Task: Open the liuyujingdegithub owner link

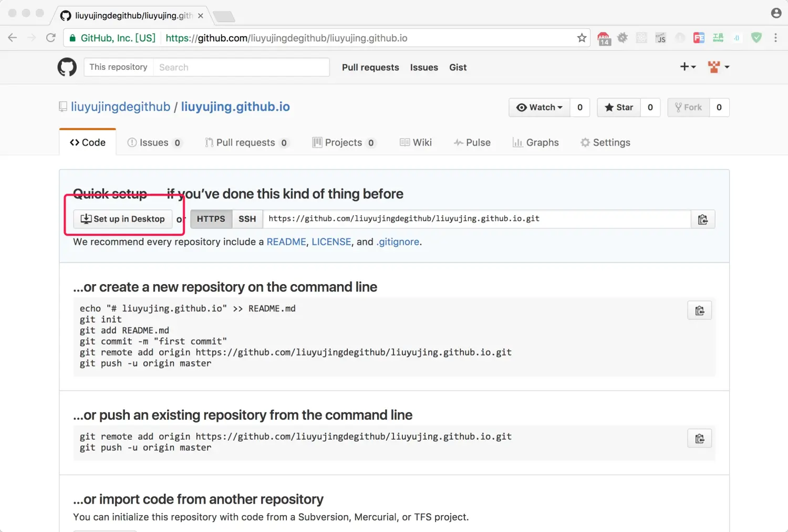Action: (x=120, y=107)
